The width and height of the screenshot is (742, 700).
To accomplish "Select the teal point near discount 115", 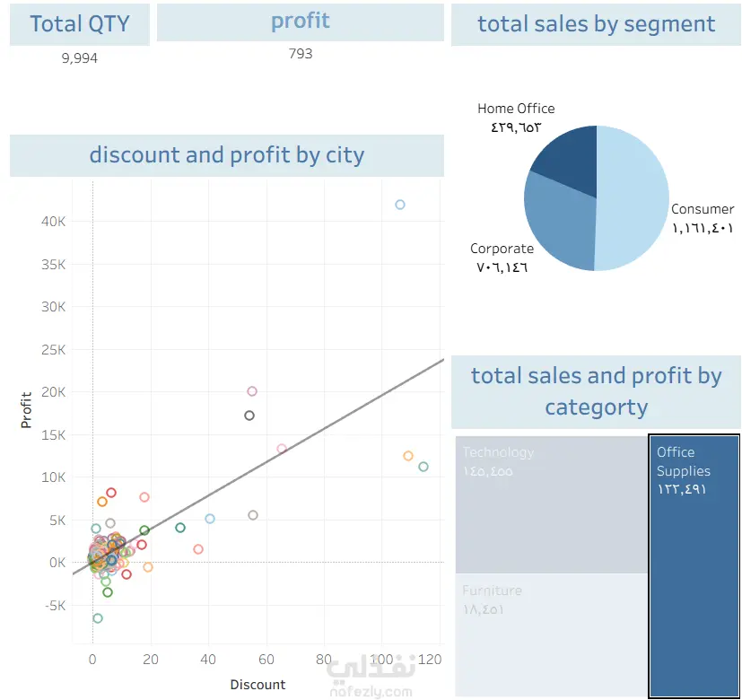I will tap(423, 466).
